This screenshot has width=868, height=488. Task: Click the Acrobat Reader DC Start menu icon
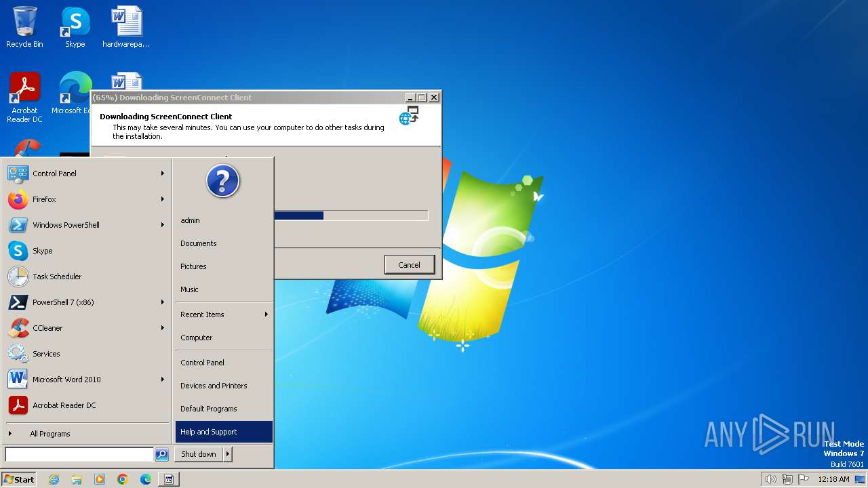(18, 405)
